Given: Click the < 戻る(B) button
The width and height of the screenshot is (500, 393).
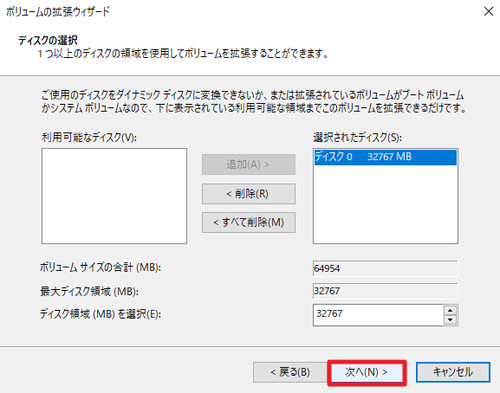Looking at the screenshot, I should (x=290, y=372).
